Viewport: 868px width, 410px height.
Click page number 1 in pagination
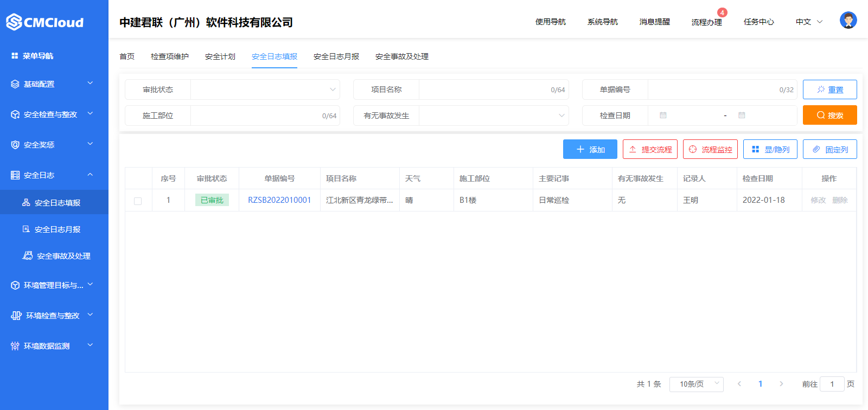point(760,384)
